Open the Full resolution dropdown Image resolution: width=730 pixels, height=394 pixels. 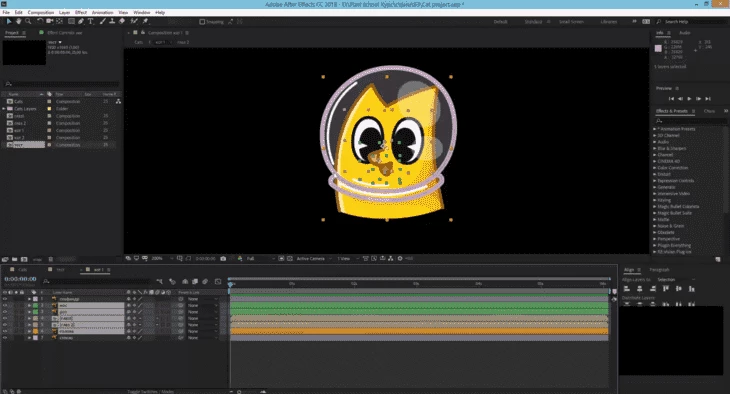(x=260, y=258)
